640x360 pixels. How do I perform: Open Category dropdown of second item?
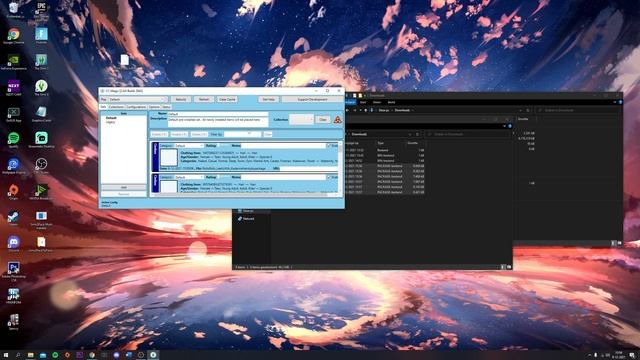click(189, 177)
